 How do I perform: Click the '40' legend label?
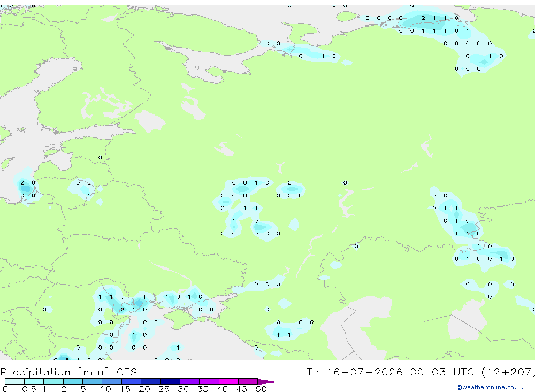tap(222, 389)
